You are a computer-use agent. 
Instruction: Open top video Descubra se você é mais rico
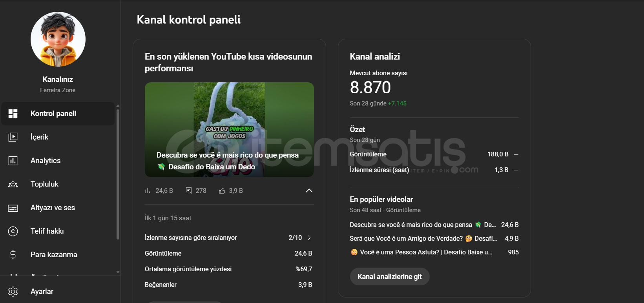(423, 225)
